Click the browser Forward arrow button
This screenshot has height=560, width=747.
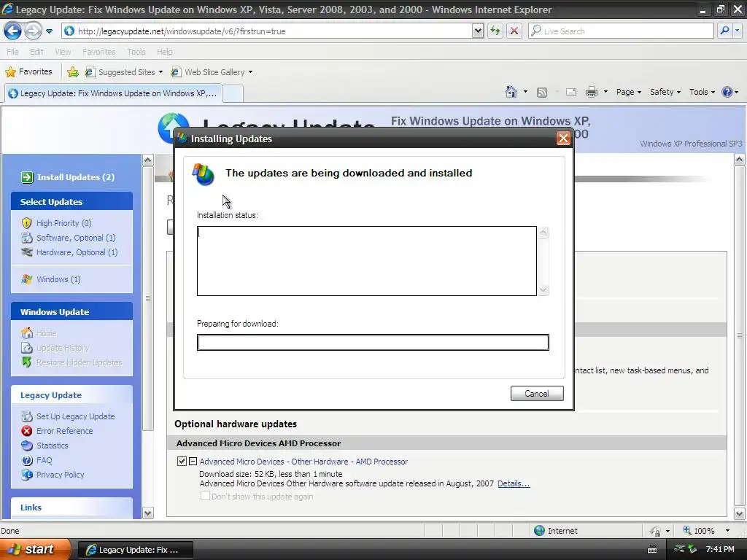tap(33, 31)
